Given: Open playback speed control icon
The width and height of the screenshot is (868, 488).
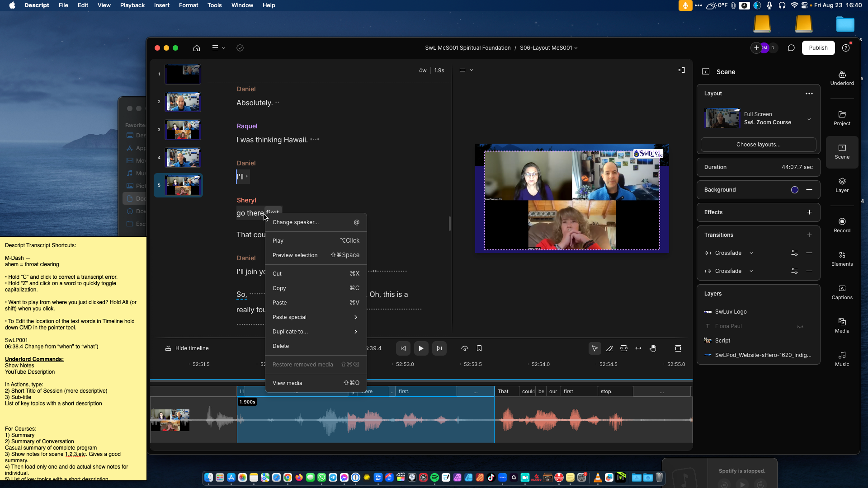Looking at the screenshot, I should (465, 348).
